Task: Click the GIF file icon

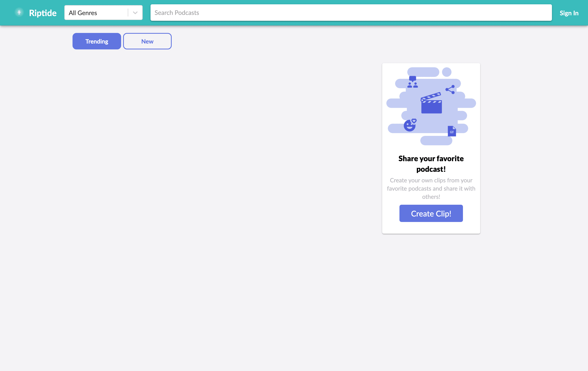Action: coord(452,131)
